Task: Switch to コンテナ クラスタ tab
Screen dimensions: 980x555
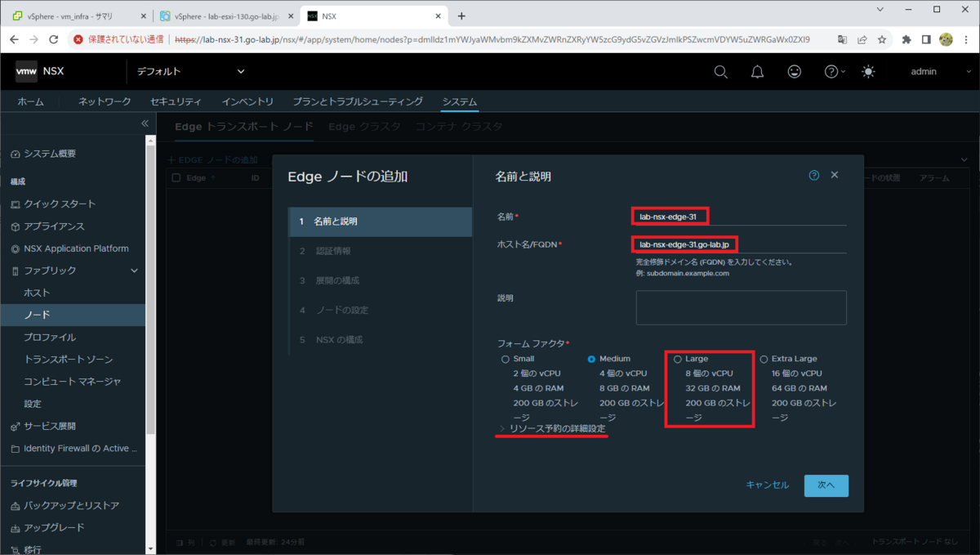Action: [459, 127]
